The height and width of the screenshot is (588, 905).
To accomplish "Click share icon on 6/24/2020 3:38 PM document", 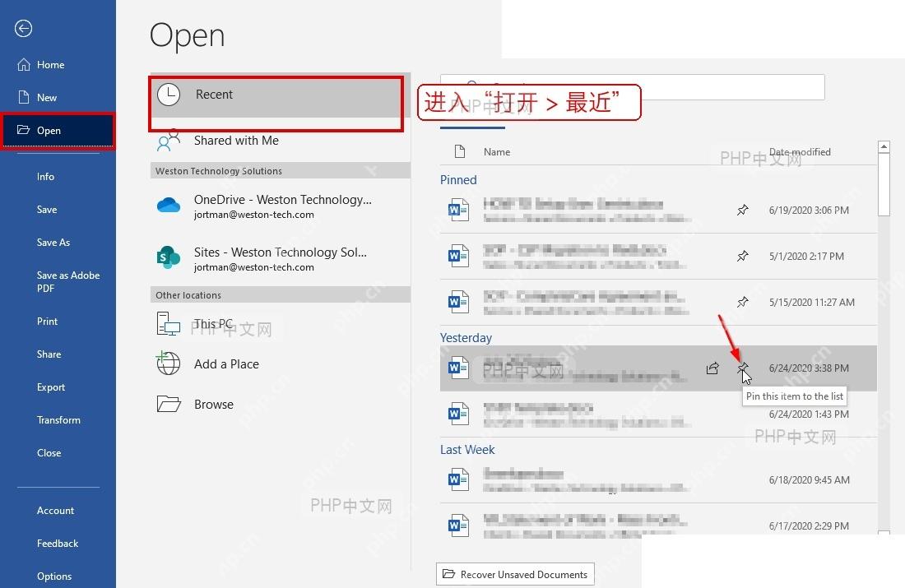I will (712, 368).
